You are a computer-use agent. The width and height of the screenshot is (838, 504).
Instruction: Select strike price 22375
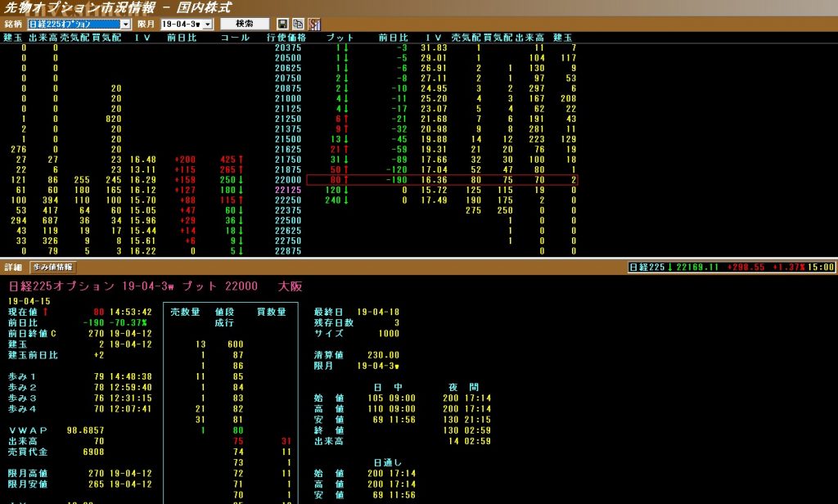pos(288,210)
